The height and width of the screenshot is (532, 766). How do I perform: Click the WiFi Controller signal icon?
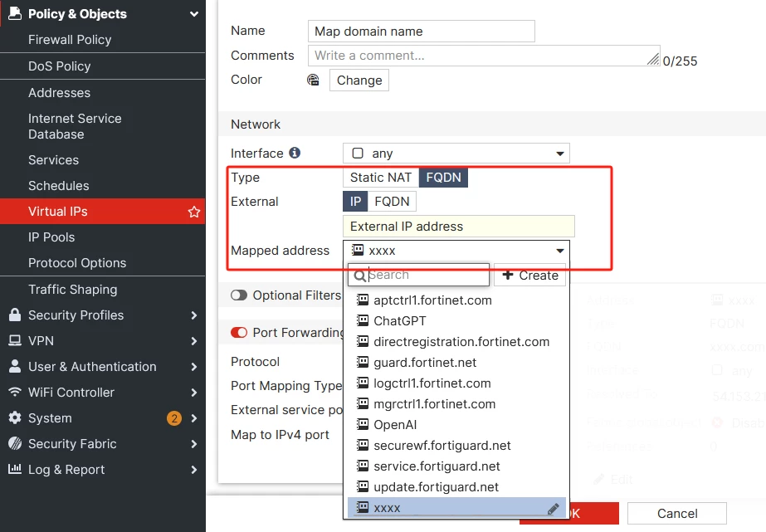pyautogui.click(x=15, y=392)
